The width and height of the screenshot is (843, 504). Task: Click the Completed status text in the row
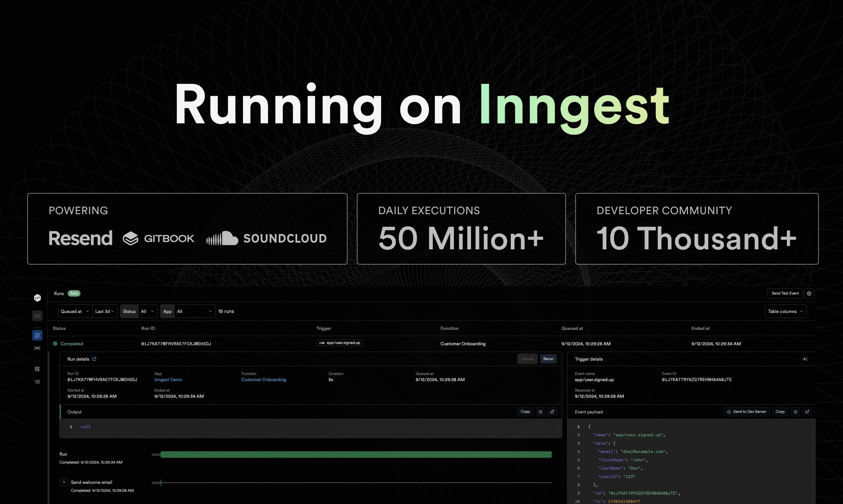click(x=72, y=344)
